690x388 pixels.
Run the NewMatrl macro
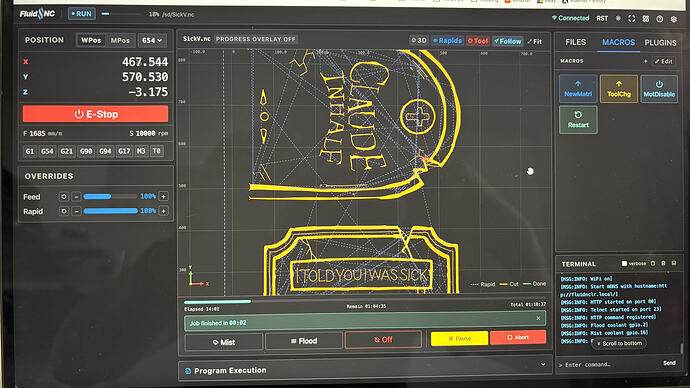pos(578,89)
